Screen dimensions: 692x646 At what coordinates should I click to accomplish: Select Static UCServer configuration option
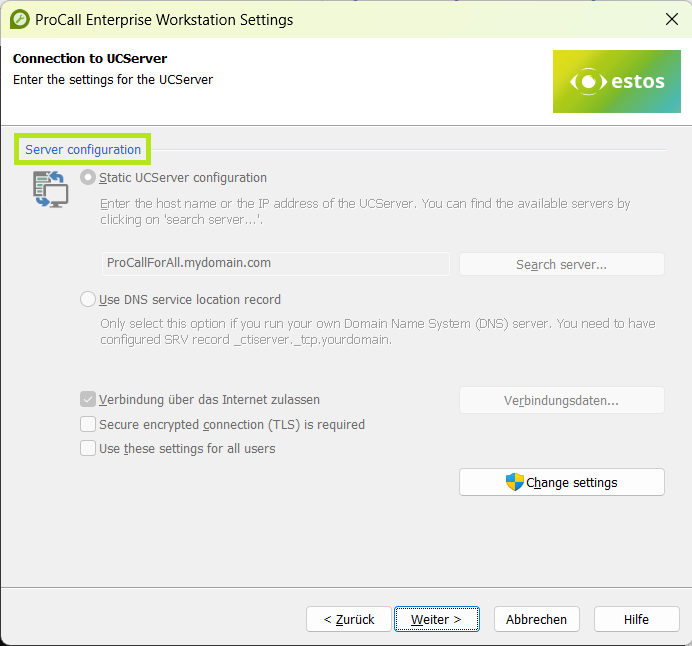pyautogui.click(x=89, y=178)
